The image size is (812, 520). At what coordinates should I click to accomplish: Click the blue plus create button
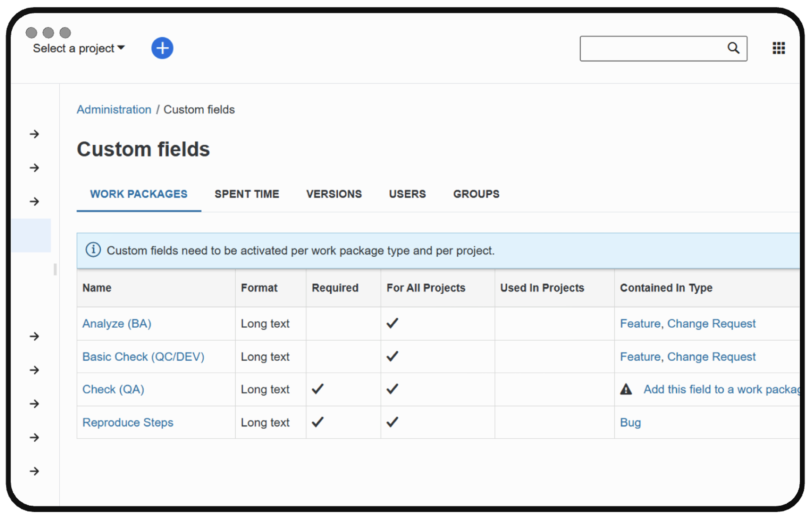click(162, 48)
